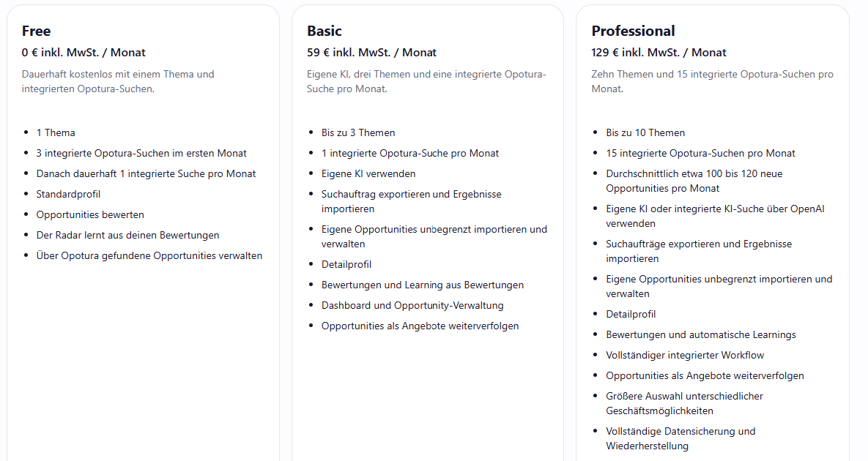This screenshot has width=868, height=461.
Task: Click 'Bewertungen und automatische Learnings' item
Action: pos(701,334)
